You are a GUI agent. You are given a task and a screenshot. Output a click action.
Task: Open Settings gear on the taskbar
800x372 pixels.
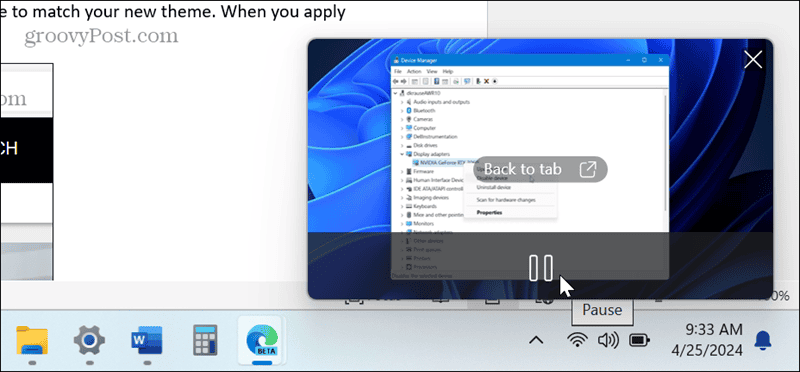pyautogui.click(x=89, y=340)
